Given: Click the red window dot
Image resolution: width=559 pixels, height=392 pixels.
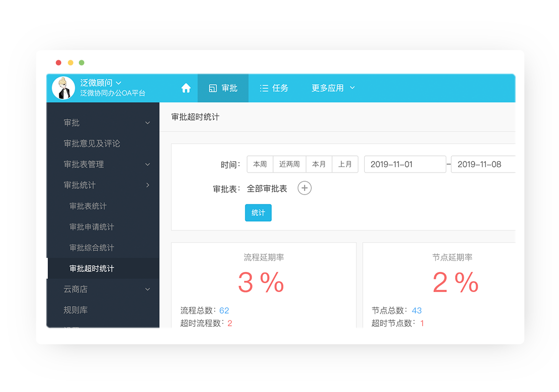Looking at the screenshot, I should click(x=58, y=63).
